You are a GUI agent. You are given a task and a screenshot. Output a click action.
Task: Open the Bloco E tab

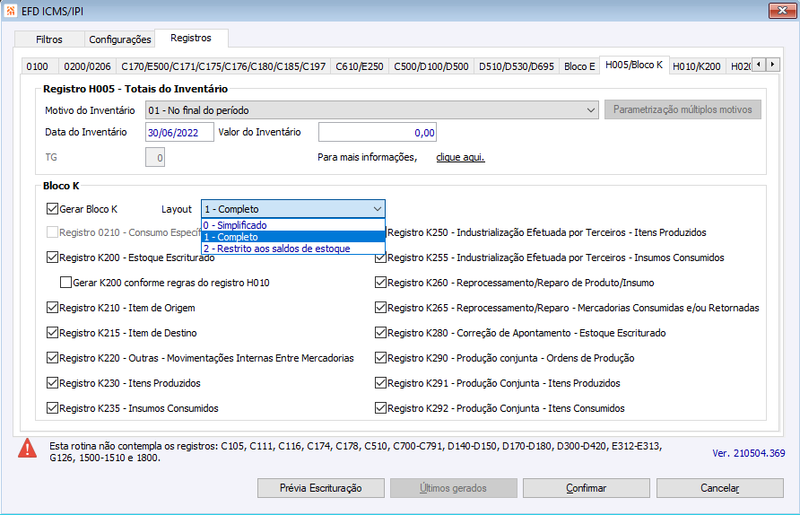click(580, 66)
